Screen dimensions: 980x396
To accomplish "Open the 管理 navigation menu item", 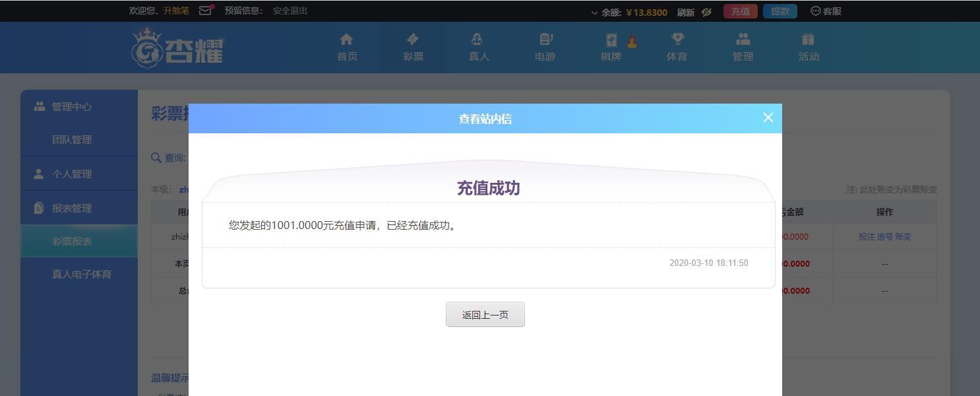I will 743,47.
